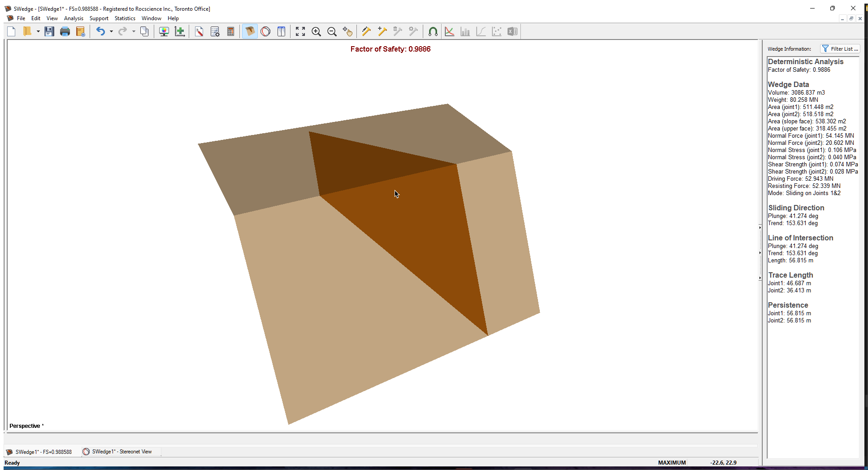Open the Analysis menu

point(74,18)
